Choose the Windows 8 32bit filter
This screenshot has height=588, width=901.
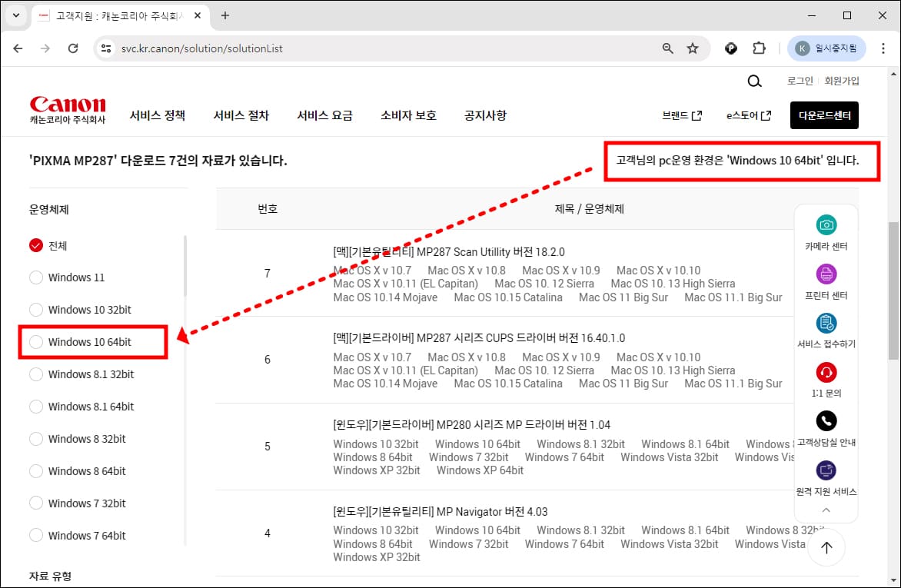[x=36, y=438]
